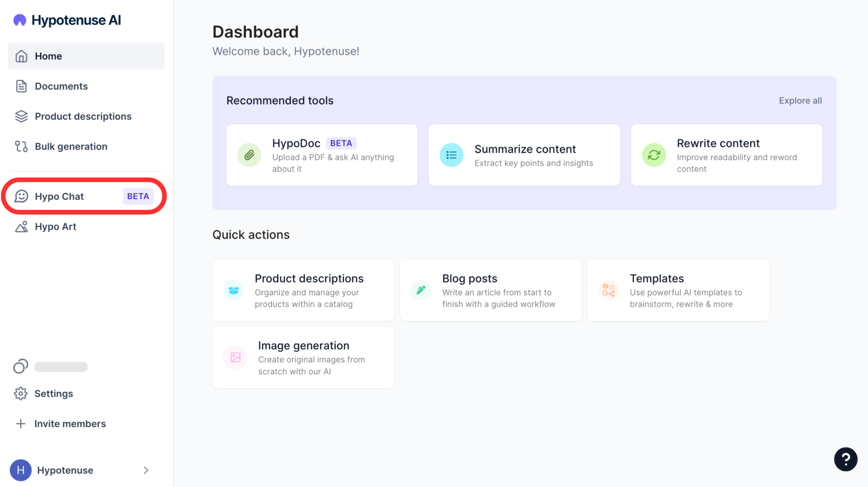Click the H profile avatar

tap(21, 470)
